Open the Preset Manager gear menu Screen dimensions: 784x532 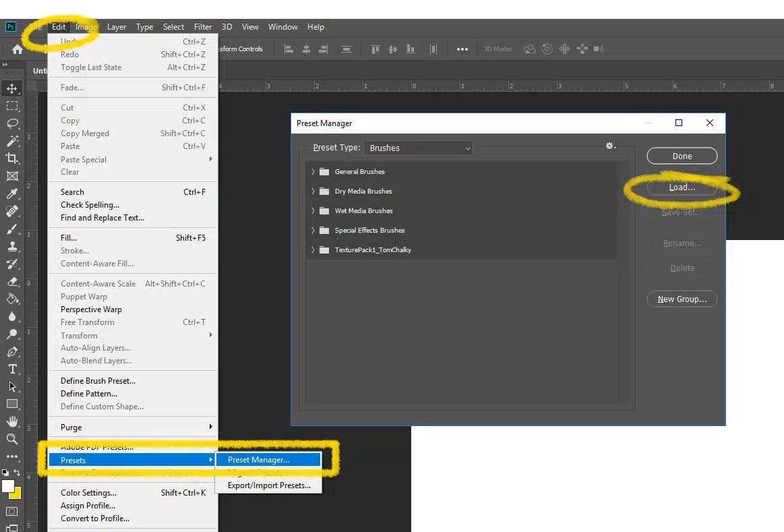pos(611,146)
